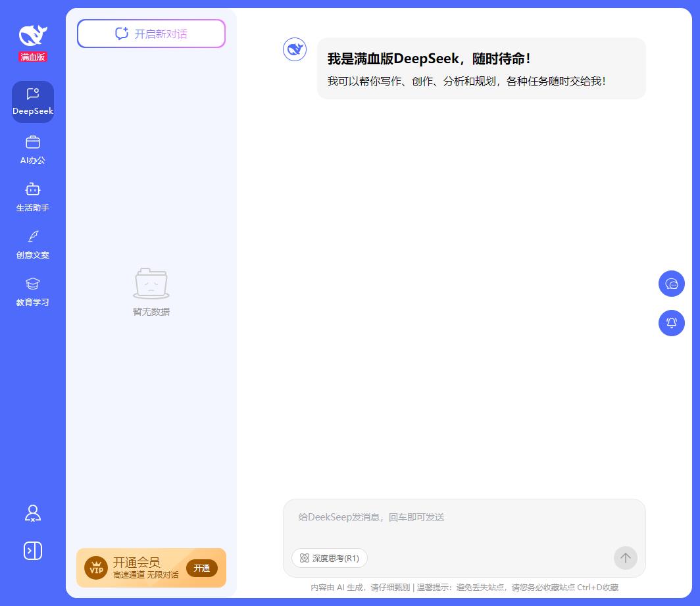Click the 高速通道 无限对话 subtitle
The height and width of the screenshot is (606, 700).
[x=145, y=574]
